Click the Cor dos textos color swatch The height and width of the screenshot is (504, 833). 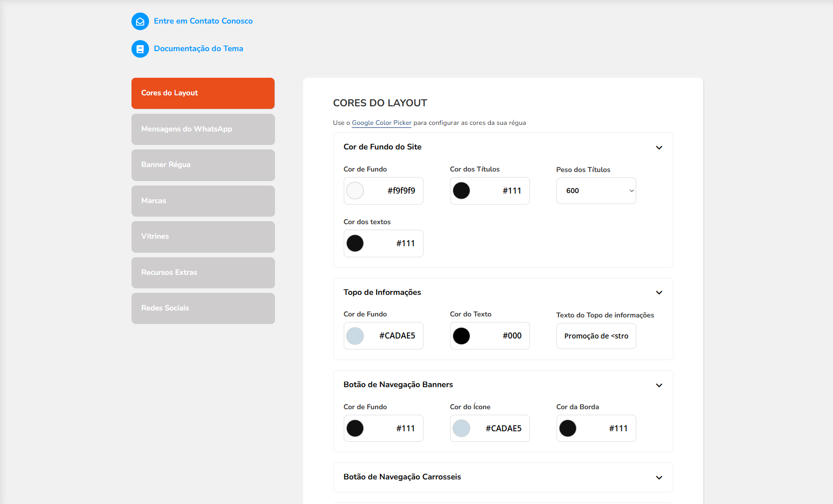[355, 244]
